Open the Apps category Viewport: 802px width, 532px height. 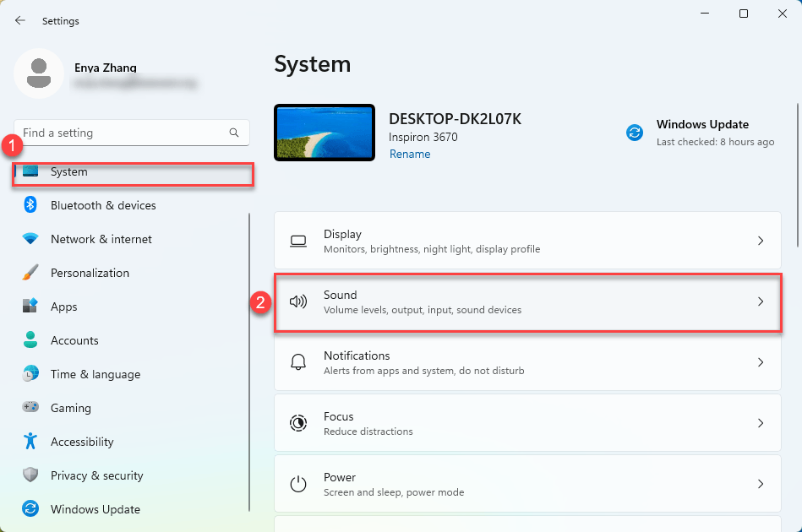pyautogui.click(x=63, y=307)
